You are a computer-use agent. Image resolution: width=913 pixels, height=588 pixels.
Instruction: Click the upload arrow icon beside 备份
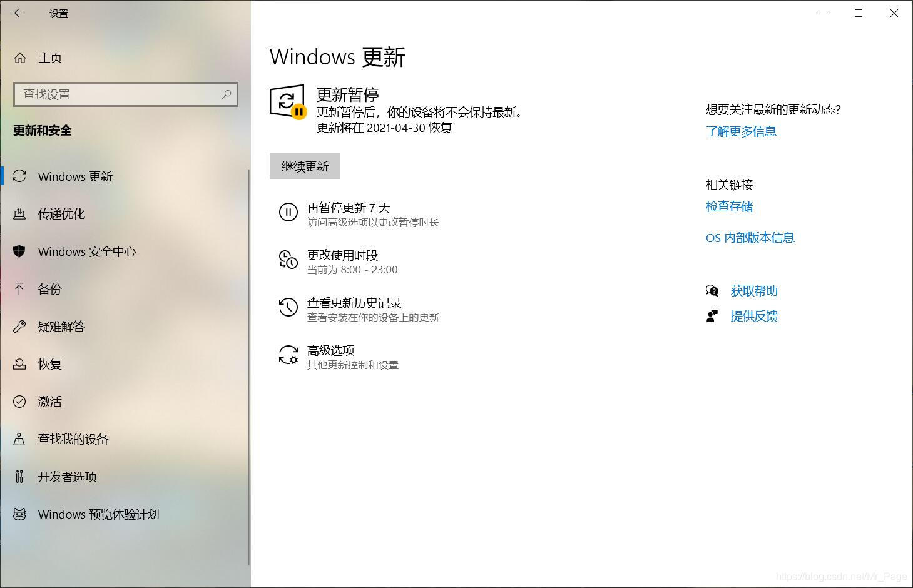19,289
